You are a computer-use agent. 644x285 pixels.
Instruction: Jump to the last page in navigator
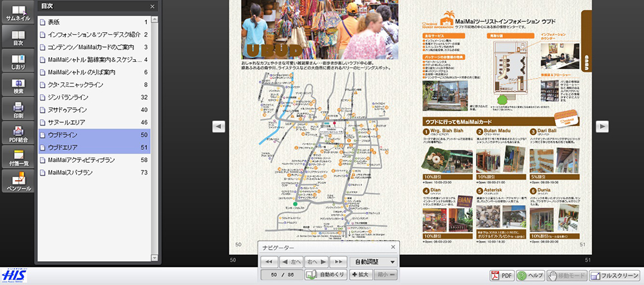[337, 262]
